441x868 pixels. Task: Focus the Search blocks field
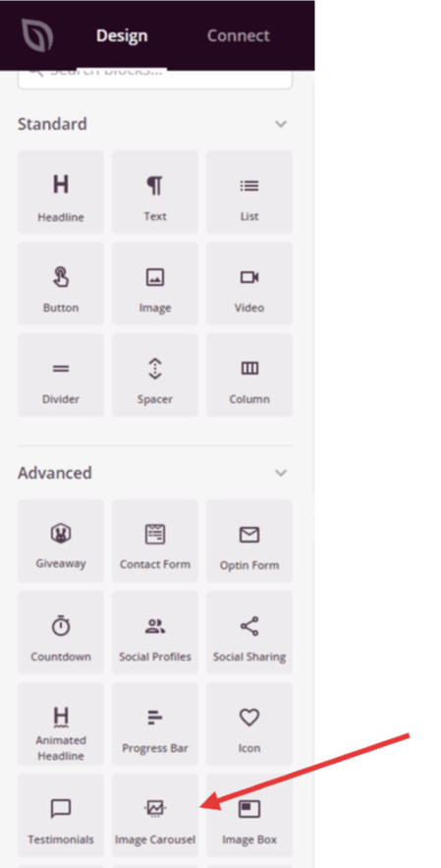click(155, 80)
